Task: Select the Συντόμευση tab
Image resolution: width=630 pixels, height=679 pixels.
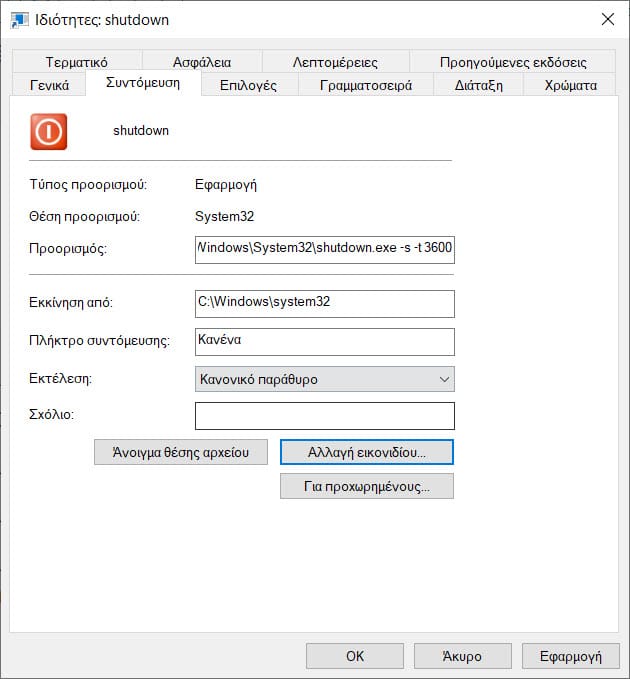Action: pyautogui.click(x=143, y=83)
